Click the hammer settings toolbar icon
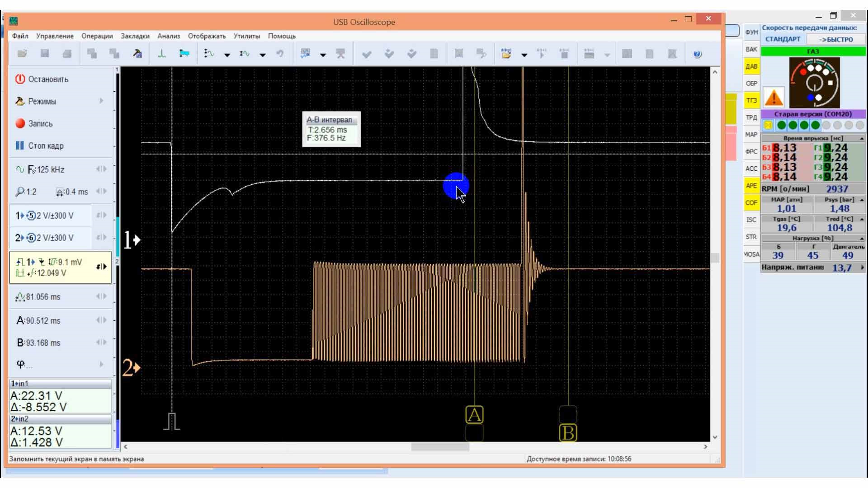The width and height of the screenshot is (868, 488). (137, 54)
